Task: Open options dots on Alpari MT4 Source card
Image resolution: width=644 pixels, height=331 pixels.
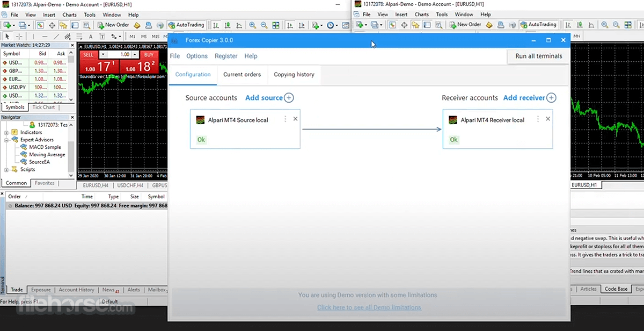Action: [285, 119]
